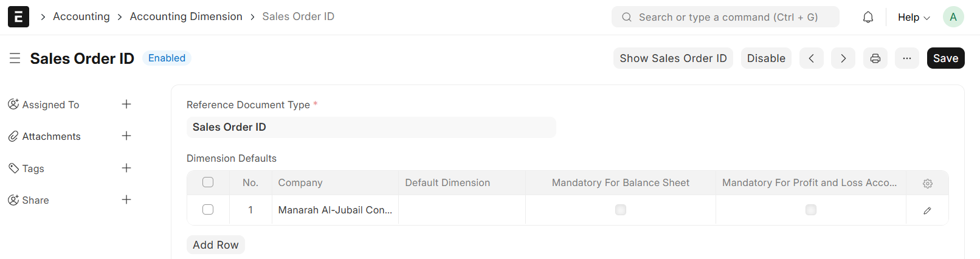Go to next document chevron

tap(843, 58)
